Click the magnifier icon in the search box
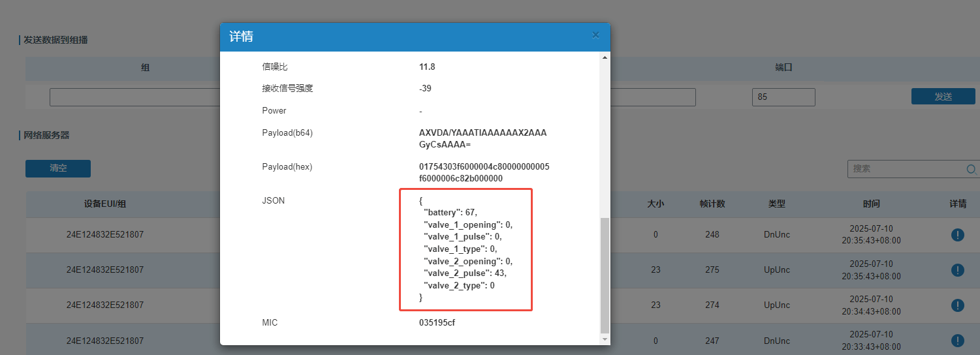This screenshot has width=980, height=355. [971, 169]
